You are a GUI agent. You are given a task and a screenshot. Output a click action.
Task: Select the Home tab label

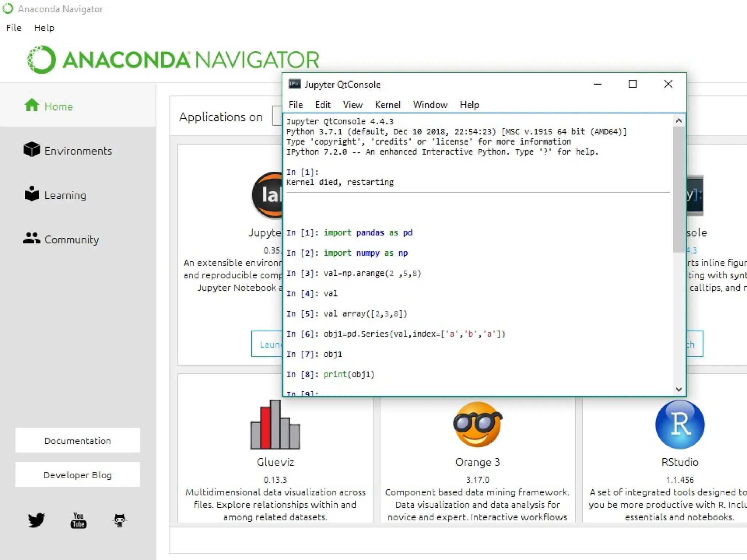coord(59,106)
